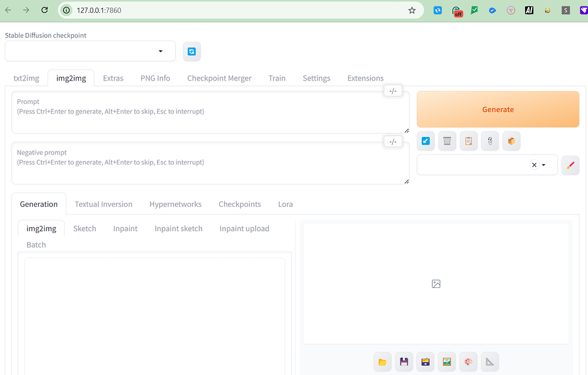
Task: Click the cardboard box icon under Generate
Action: click(512, 141)
